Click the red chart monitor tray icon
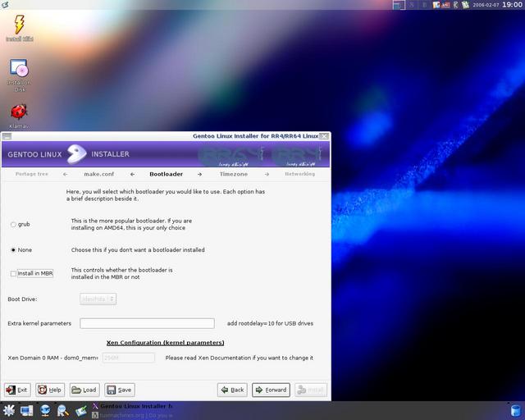525x420 pixels. pyautogui.click(x=445, y=5)
